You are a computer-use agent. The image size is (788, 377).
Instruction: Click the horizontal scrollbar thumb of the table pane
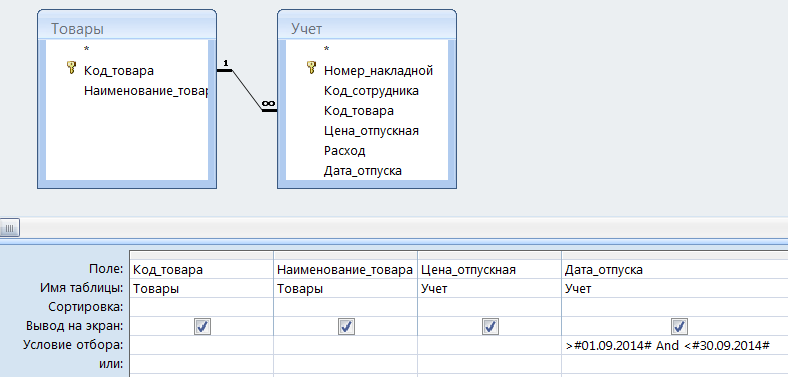(x=10, y=228)
